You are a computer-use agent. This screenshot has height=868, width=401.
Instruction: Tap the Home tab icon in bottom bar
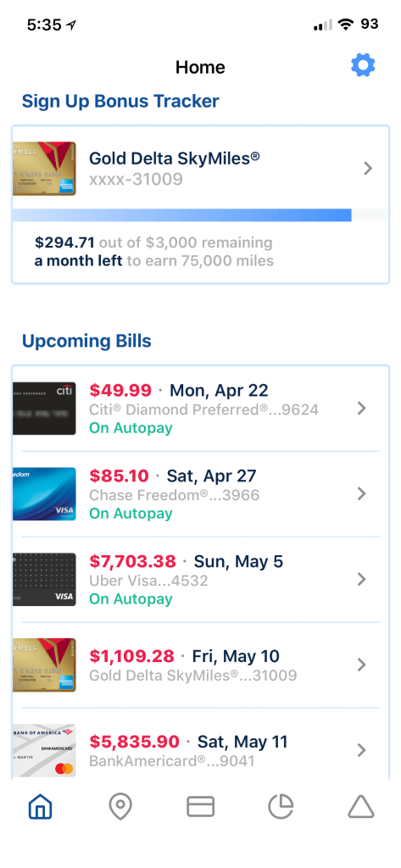tap(41, 807)
